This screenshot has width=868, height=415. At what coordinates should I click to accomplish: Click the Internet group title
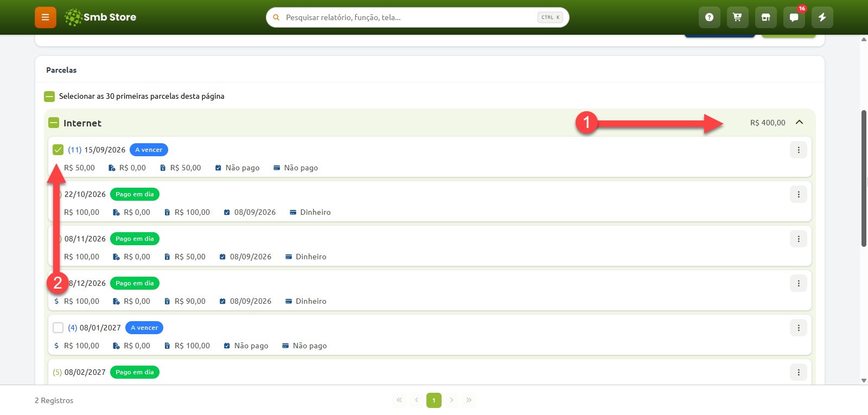82,123
